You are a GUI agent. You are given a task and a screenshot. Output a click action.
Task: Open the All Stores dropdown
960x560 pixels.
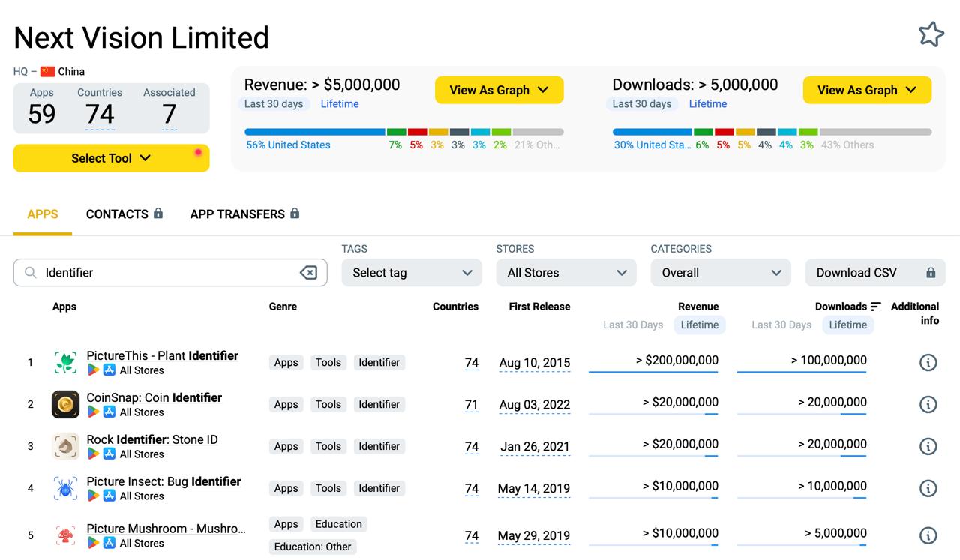point(566,273)
